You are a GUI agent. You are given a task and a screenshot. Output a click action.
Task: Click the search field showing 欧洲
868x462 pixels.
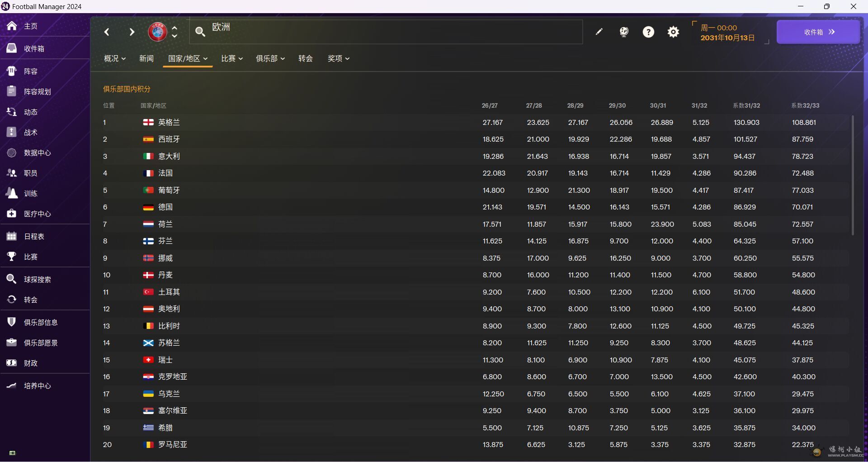[x=387, y=32]
